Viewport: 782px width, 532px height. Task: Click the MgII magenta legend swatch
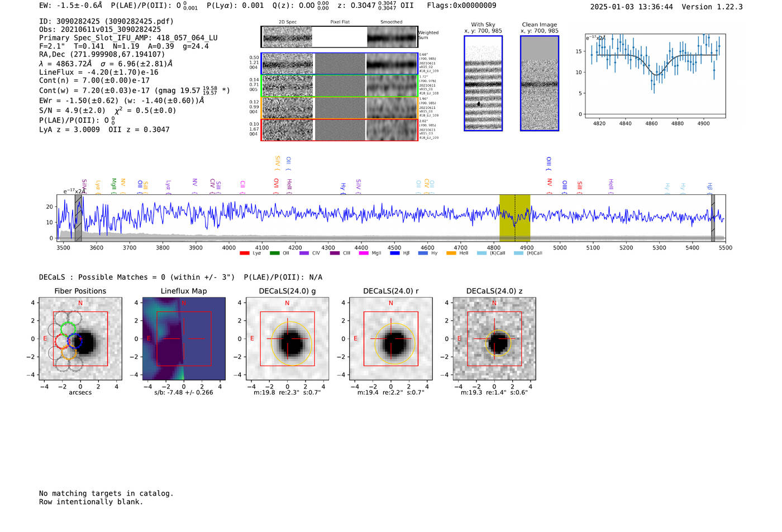tap(364, 253)
